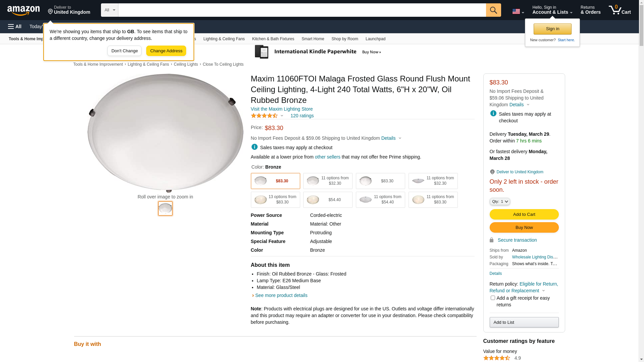The height and width of the screenshot is (362, 644).
Task: Click the delivery location pin icon
Action: 50,12
